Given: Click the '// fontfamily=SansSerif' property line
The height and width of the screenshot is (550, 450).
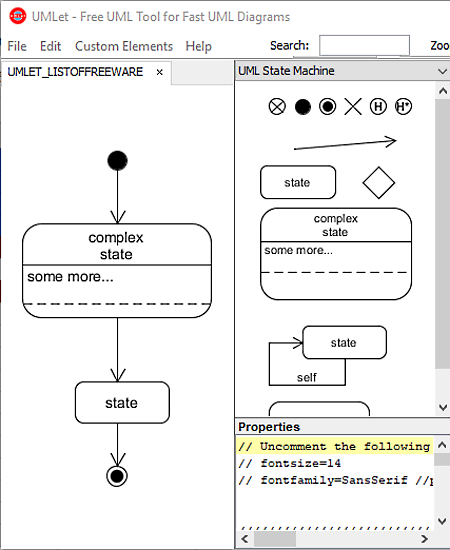Looking at the screenshot, I should (x=335, y=480).
